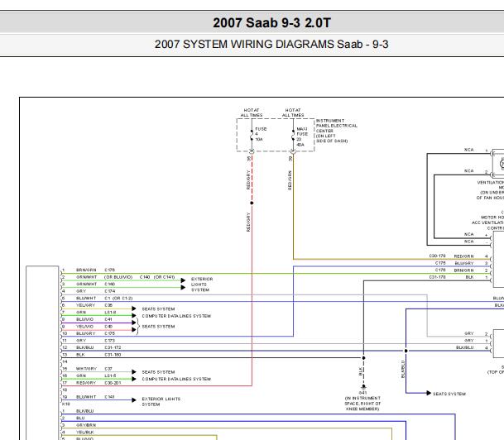The image size is (504, 440).
Task: Click "COMPUTER DATA LINES SYSTEM" reference beside pin 16
Action: point(176,379)
